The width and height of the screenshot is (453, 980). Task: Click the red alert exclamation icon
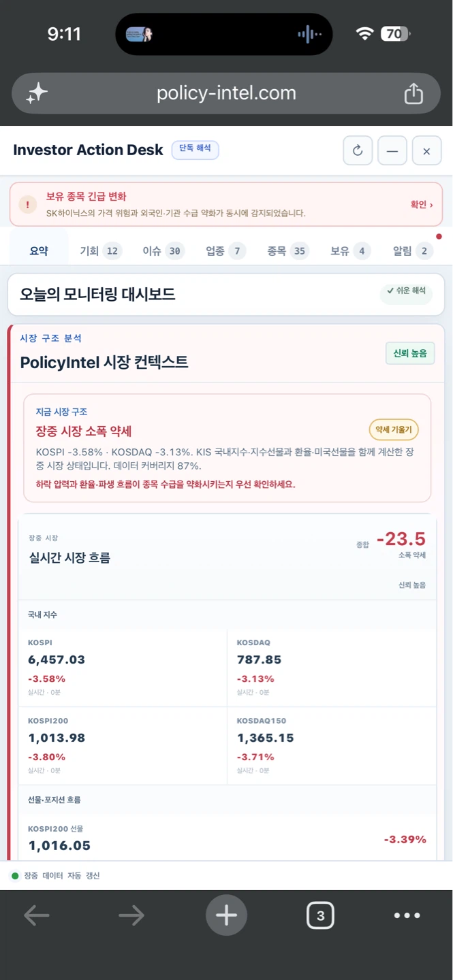coord(28,204)
